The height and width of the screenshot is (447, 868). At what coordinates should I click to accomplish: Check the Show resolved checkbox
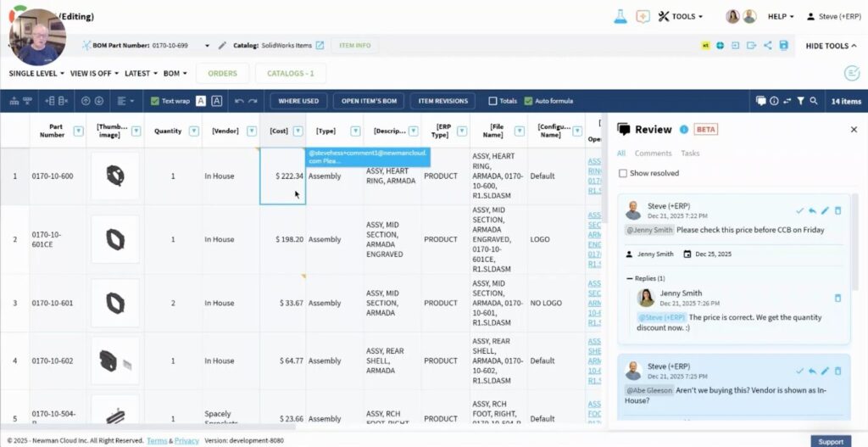click(x=623, y=173)
